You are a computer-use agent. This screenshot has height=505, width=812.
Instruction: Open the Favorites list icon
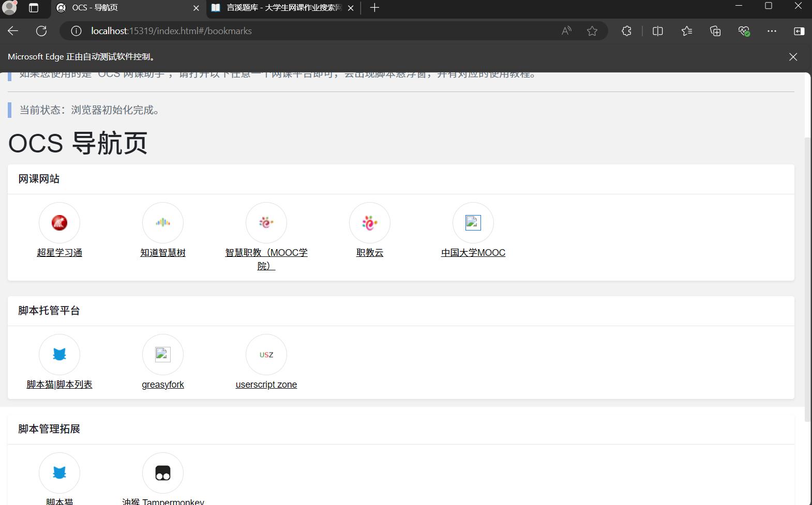click(x=687, y=31)
